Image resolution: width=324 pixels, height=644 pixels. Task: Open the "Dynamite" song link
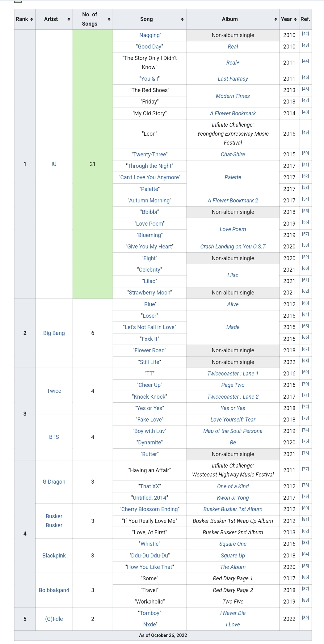[149, 443]
